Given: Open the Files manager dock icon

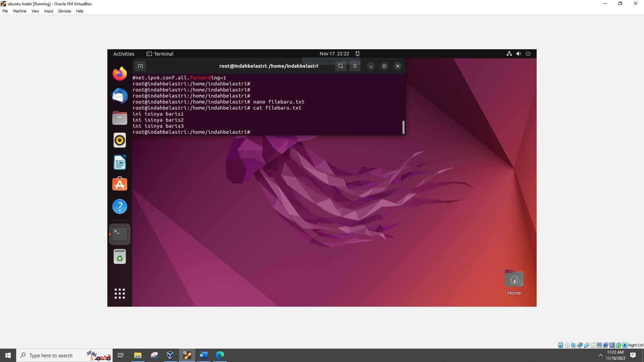Looking at the screenshot, I should [x=120, y=118].
